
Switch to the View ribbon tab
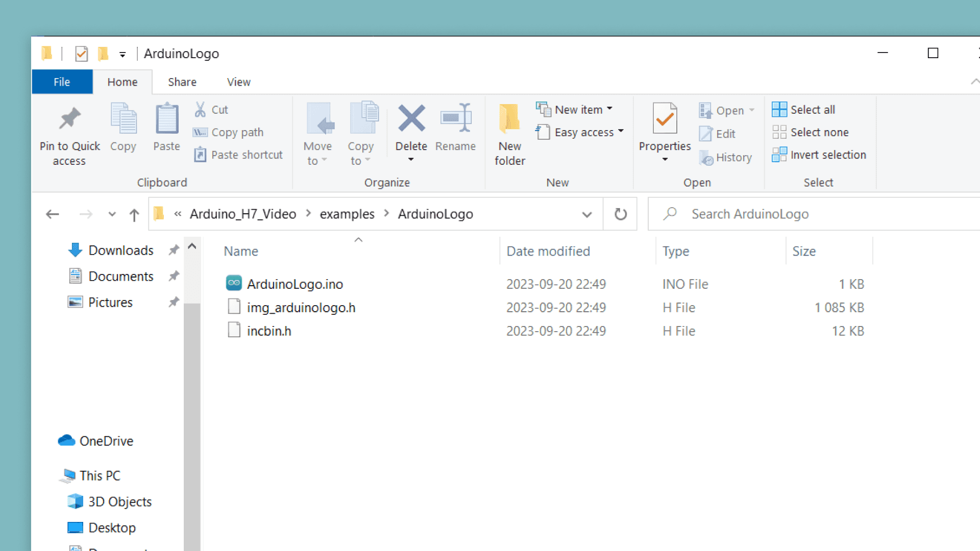tap(238, 82)
